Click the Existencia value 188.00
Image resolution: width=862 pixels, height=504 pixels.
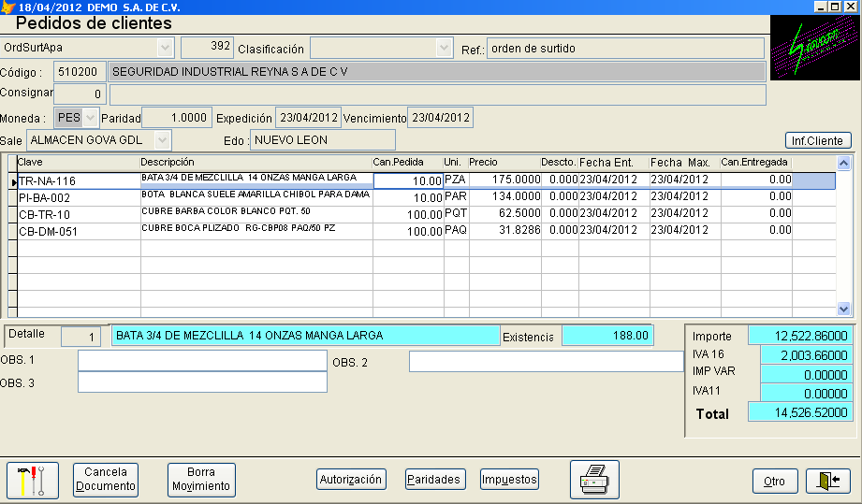[607, 336]
